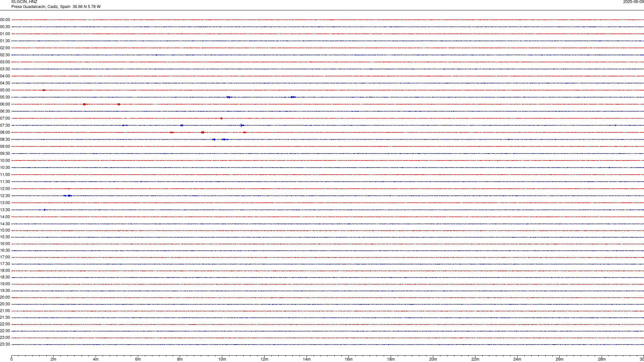The height and width of the screenshot is (362, 644).
Task: Click the blue event near 8m on the 07:30 trace
Action: click(181, 125)
